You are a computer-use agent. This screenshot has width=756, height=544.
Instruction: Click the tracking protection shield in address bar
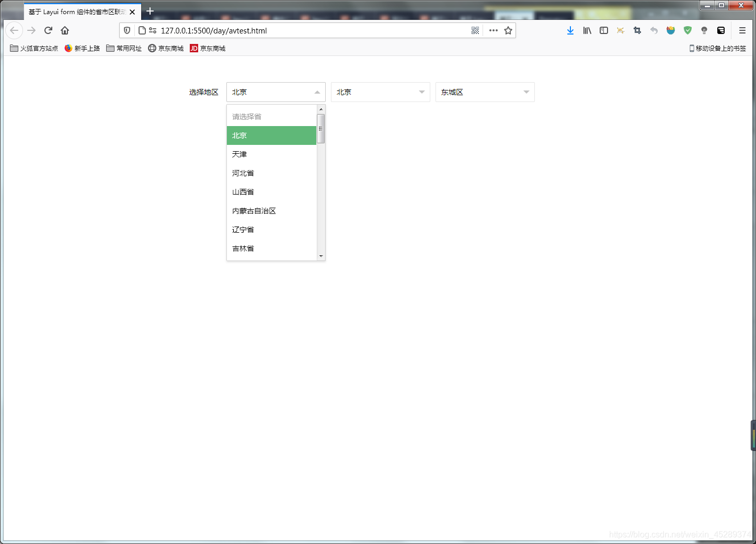click(x=127, y=30)
